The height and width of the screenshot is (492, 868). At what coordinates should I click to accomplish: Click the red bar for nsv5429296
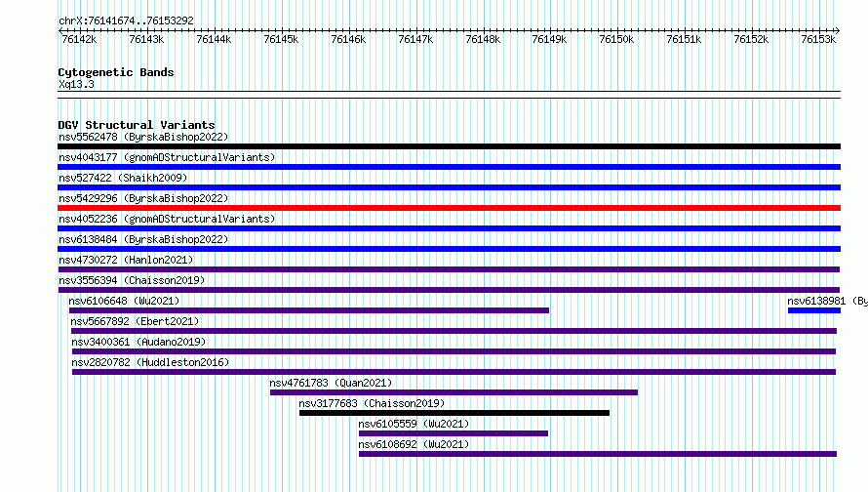(x=449, y=208)
